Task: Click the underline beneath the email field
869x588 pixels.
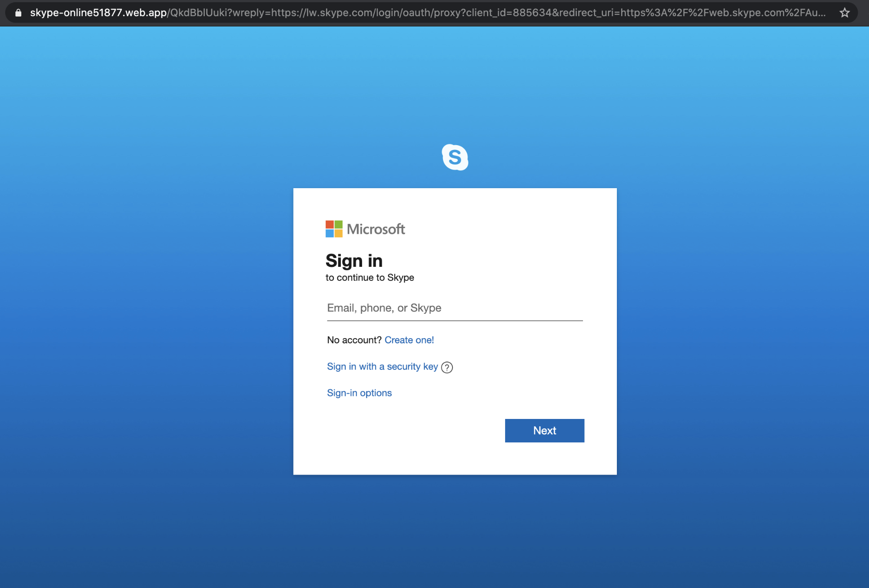Action: (x=454, y=321)
